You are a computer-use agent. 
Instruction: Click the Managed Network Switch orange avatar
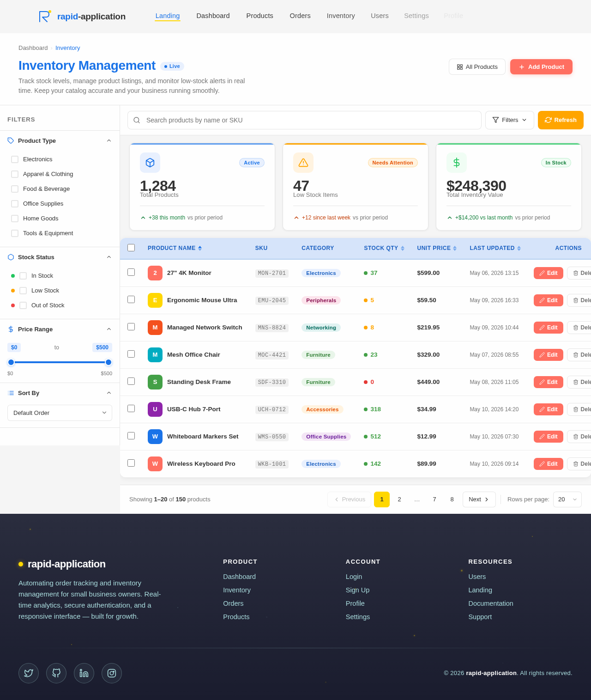155,328
